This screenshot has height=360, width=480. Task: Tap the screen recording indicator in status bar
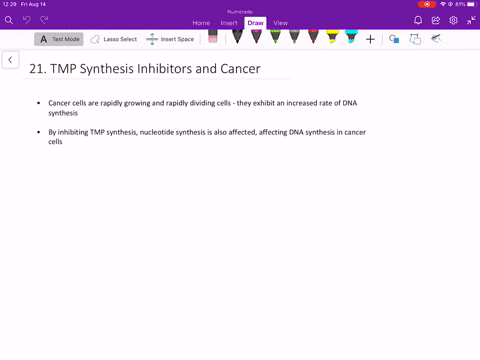point(427,4)
